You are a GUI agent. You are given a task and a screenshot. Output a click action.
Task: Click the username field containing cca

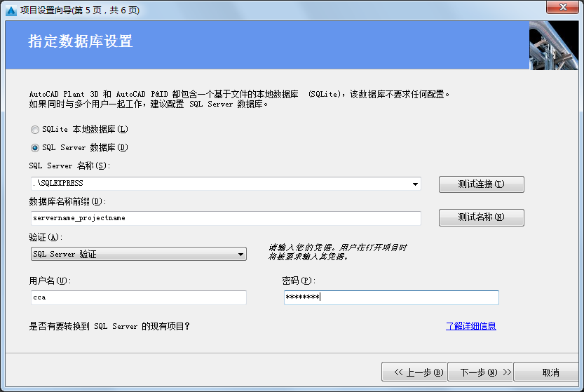(x=139, y=297)
